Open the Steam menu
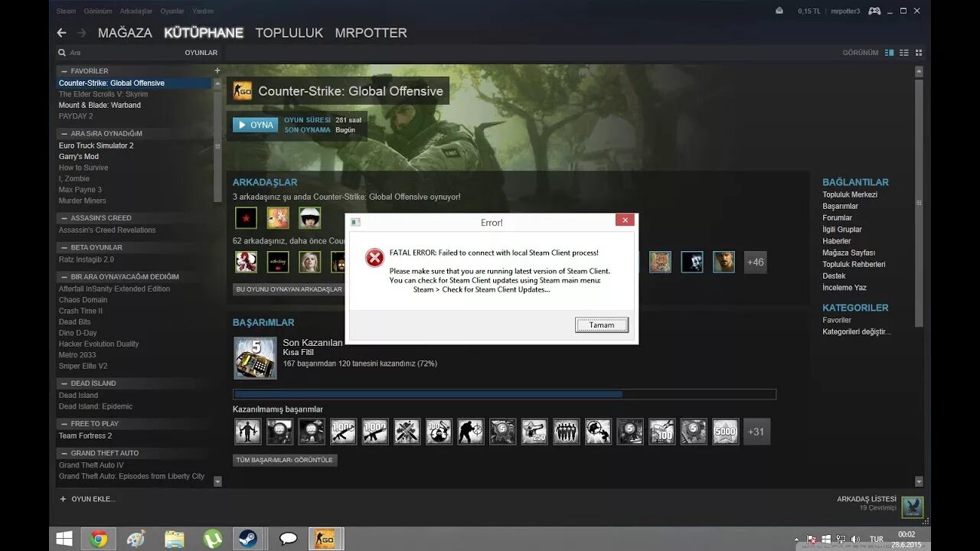 tap(66, 11)
